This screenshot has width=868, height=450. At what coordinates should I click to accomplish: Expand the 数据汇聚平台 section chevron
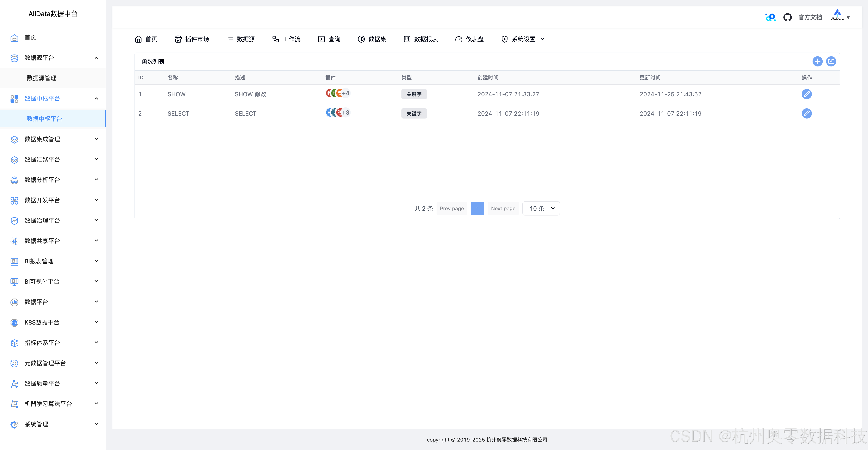coord(96,159)
